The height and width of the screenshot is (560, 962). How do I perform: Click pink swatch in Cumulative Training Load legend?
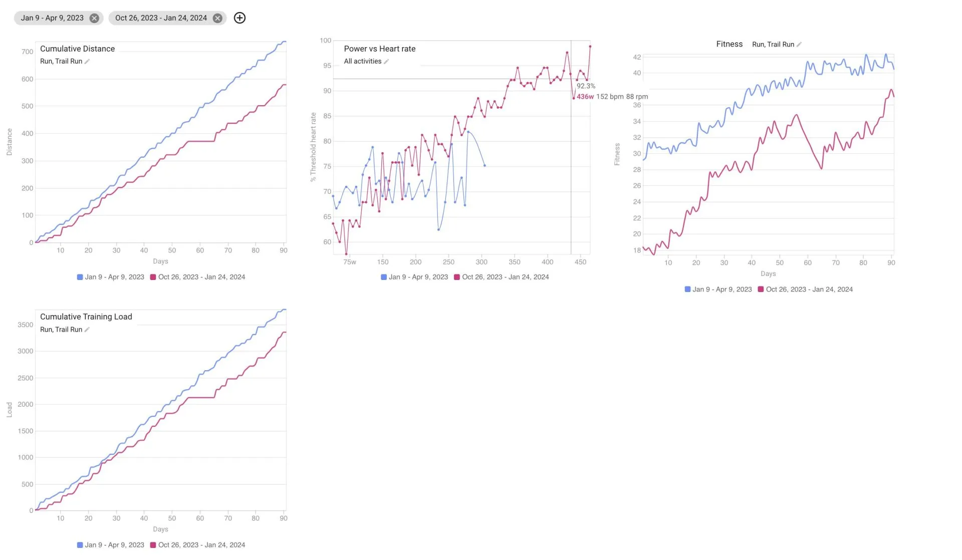153,545
